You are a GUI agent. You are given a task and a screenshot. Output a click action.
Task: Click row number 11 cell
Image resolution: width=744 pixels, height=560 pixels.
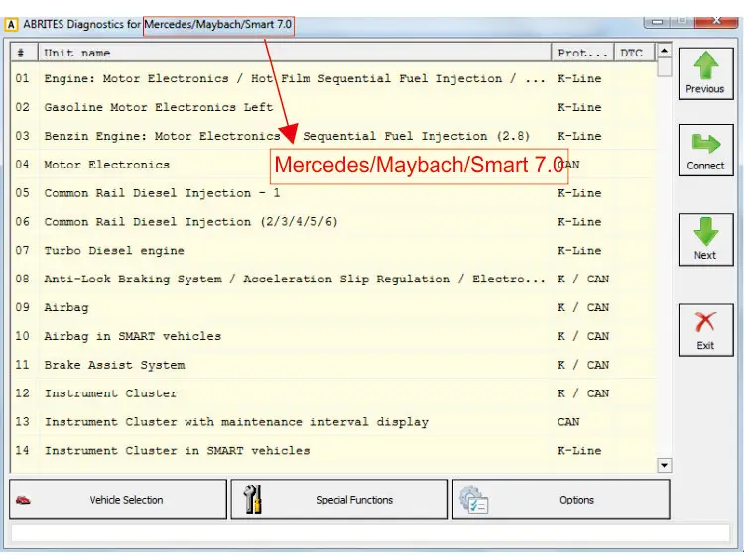pos(22,365)
